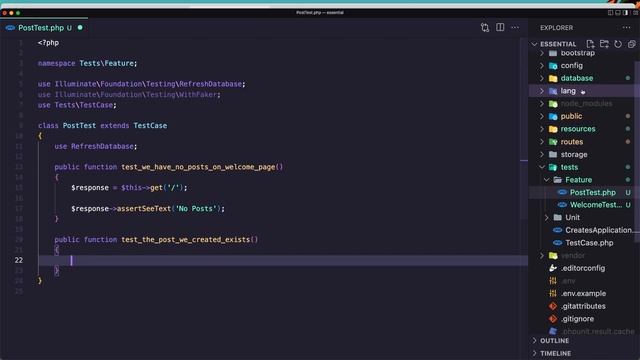Place cursor on 'namespace Tests\Feature;' line
The height and width of the screenshot is (360, 640).
[87, 63]
